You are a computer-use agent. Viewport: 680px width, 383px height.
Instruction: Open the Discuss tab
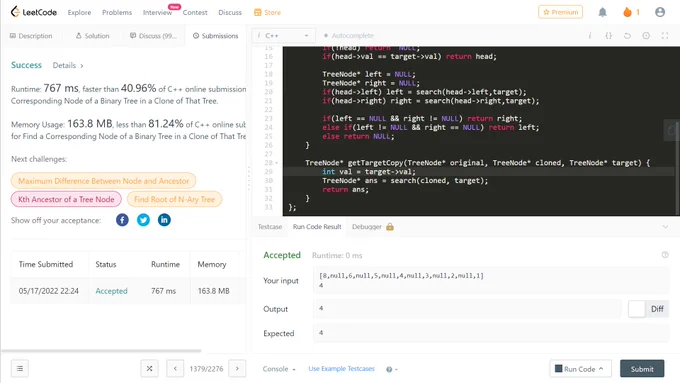click(153, 36)
